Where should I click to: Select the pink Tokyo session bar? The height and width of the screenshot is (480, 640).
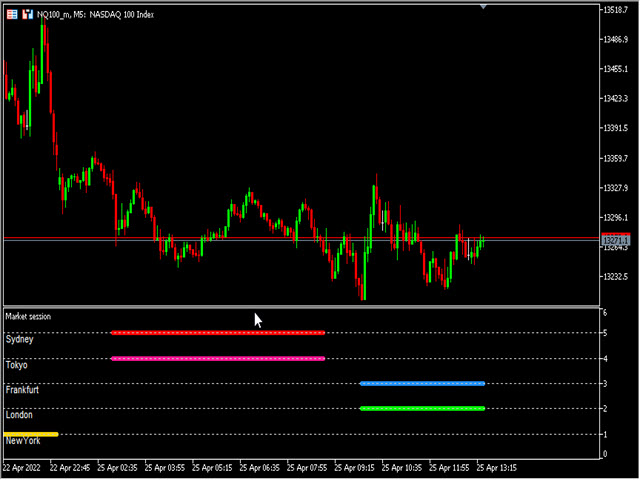pyautogui.click(x=218, y=359)
